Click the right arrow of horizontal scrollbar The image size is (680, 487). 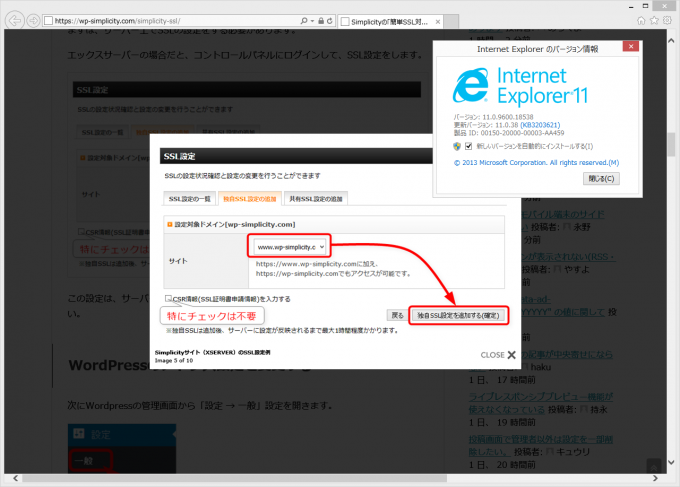655,478
